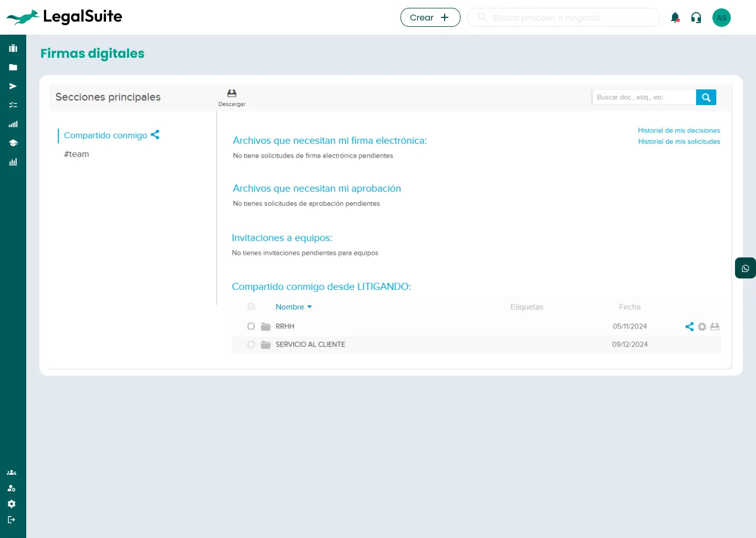The image size is (756, 538).
Task: Open the AS user avatar menu
Action: pos(721,18)
